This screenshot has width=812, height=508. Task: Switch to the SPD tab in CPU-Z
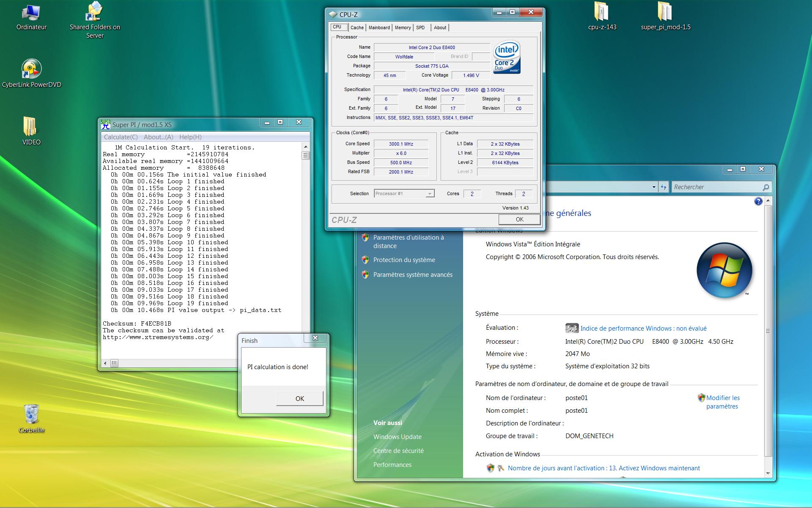[420, 28]
